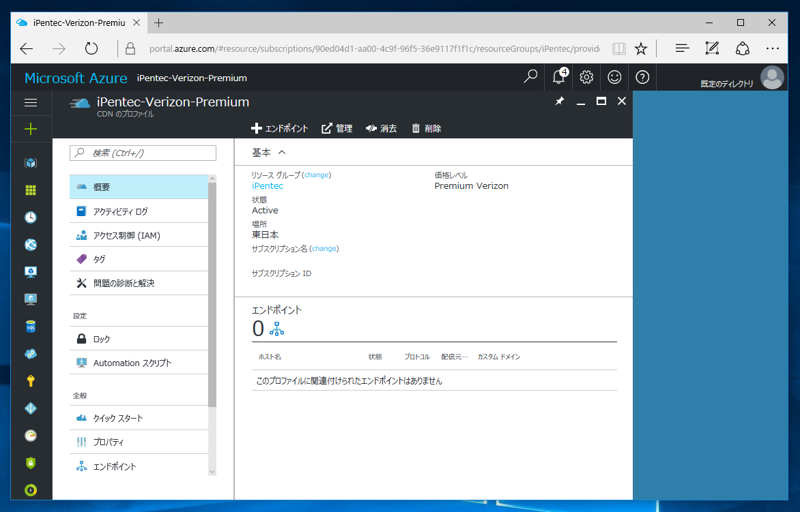Open タグ menu item
This screenshot has height=512, width=800.
click(x=139, y=259)
